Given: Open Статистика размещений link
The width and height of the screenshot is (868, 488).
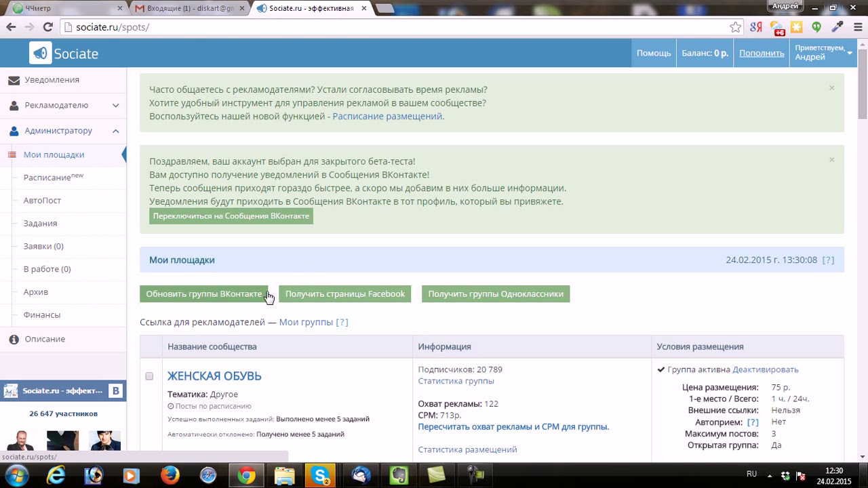Looking at the screenshot, I should 467,449.
